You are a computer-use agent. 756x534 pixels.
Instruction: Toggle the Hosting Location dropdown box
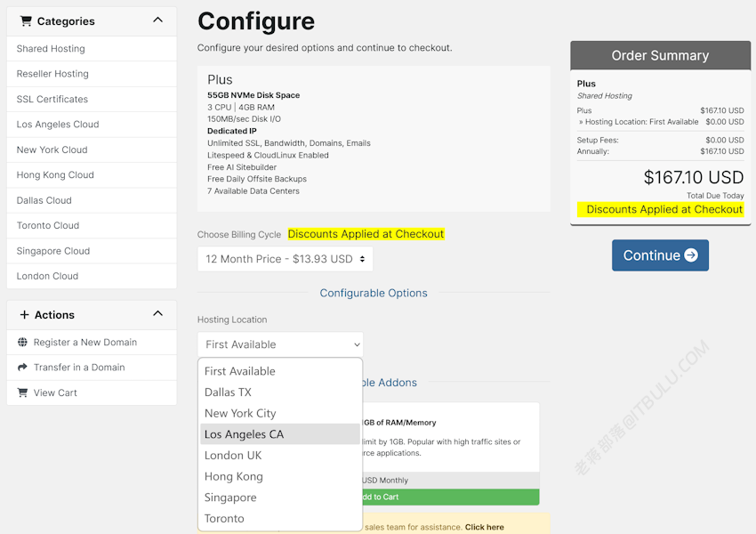[x=280, y=344]
